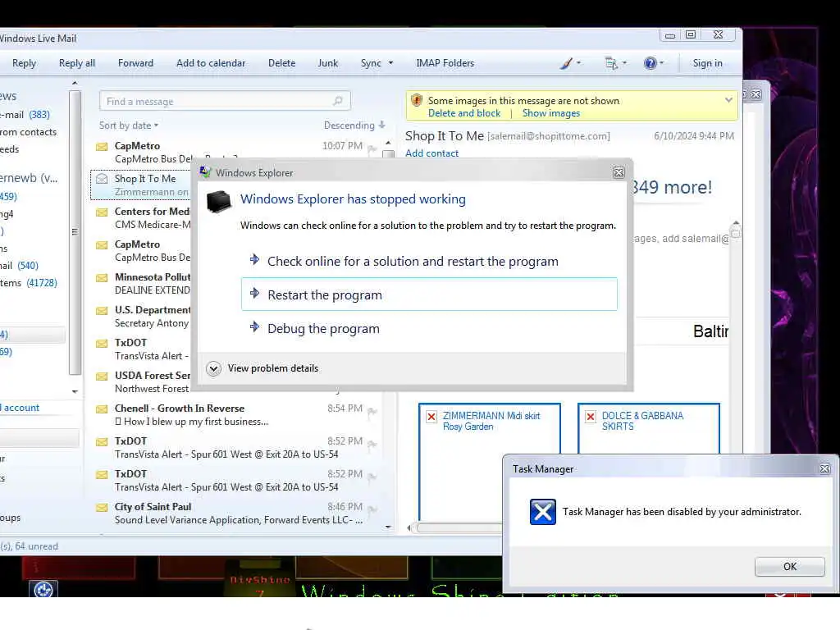The image size is (840, 630).
Task: Open IMAP Folders from the toolbar
Action: [445, 63]
